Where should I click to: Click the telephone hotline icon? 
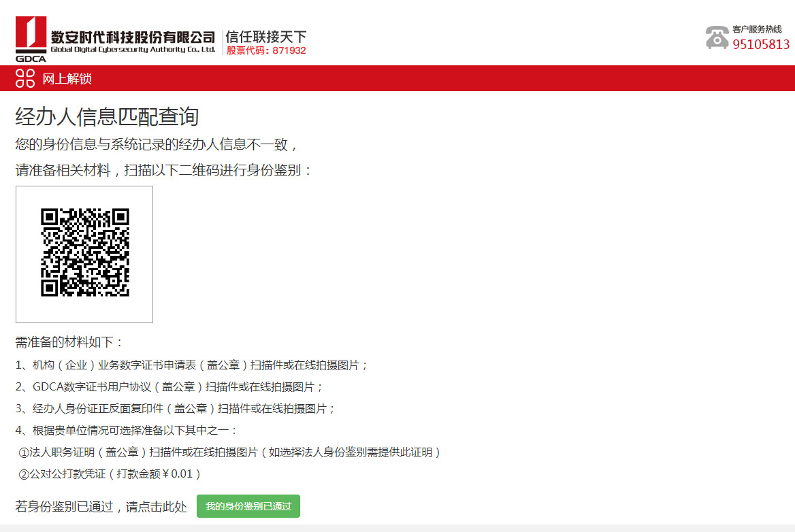717,37
